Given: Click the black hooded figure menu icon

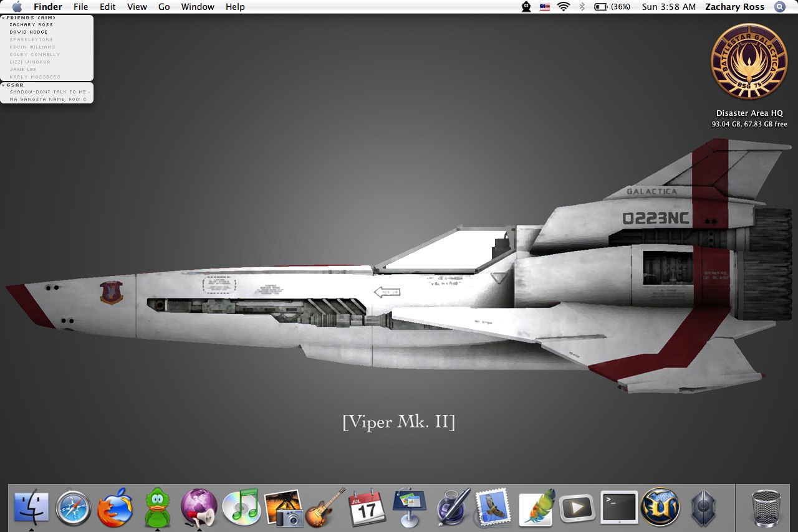Looking at the screenshot, I should point(527,7).
